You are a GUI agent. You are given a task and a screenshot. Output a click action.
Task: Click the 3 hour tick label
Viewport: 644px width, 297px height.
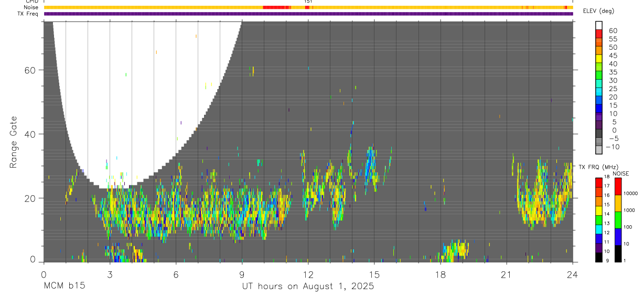(110, 274)
